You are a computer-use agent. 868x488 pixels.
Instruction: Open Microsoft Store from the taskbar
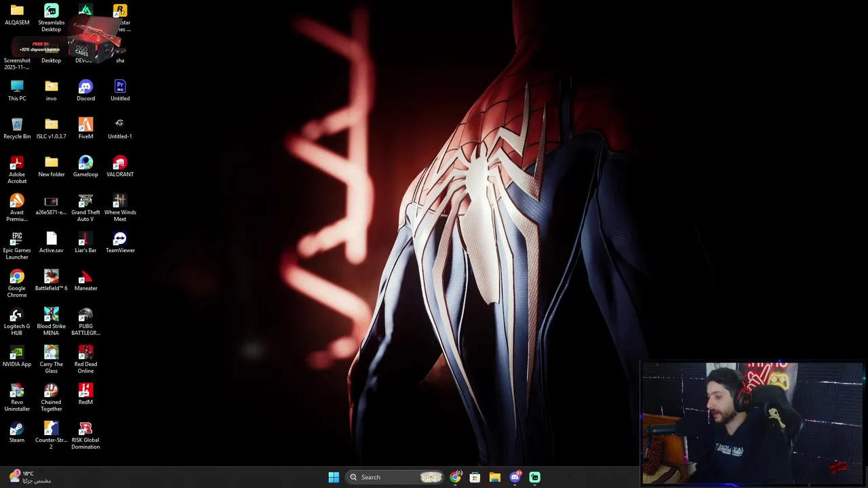coord(475,477)
